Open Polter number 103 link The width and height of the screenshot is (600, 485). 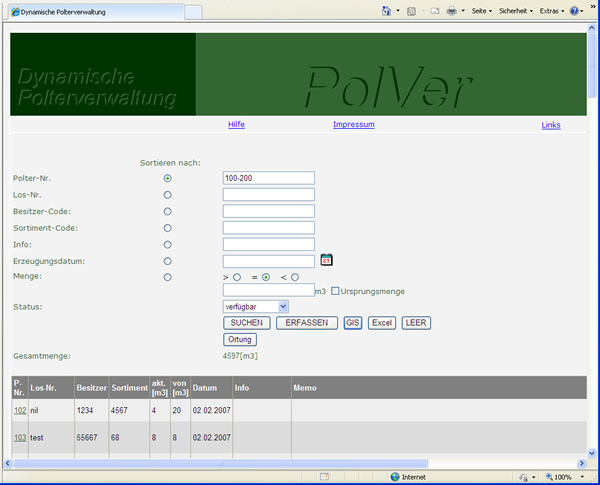pyautogui.click(x=20, y=438)
